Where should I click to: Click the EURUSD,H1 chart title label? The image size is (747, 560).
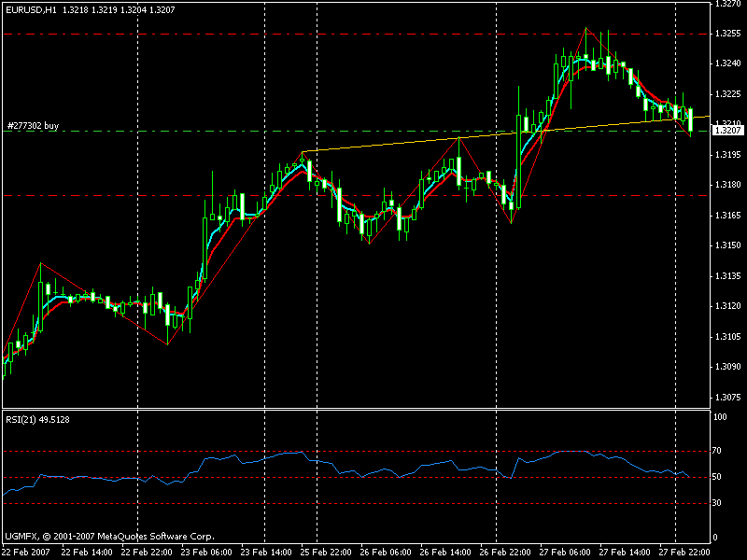pos(28,9)
